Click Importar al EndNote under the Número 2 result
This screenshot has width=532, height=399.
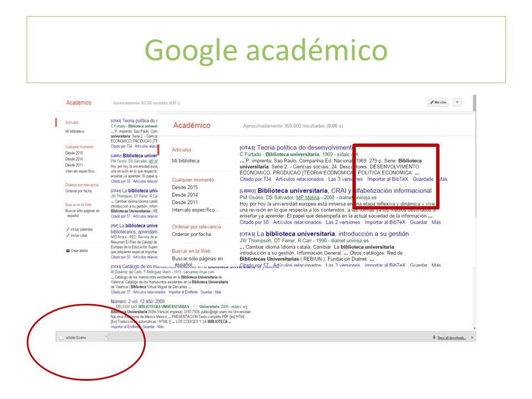(x=125, y=327)
